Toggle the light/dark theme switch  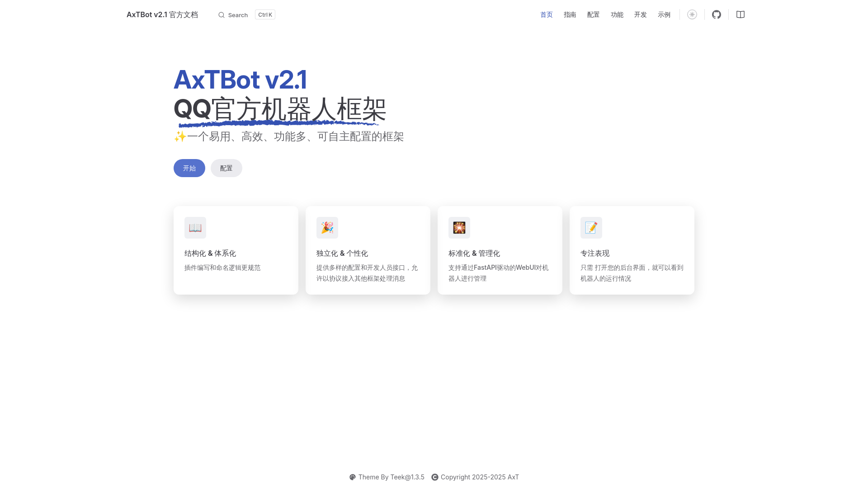[692, 14]
